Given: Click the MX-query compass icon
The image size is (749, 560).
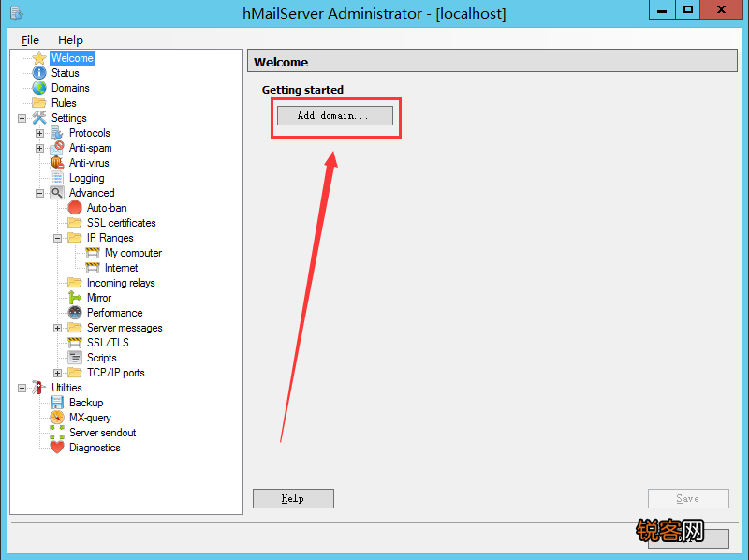Looking at the screenshot, I should pyautogui.click(x=57, y=418).
